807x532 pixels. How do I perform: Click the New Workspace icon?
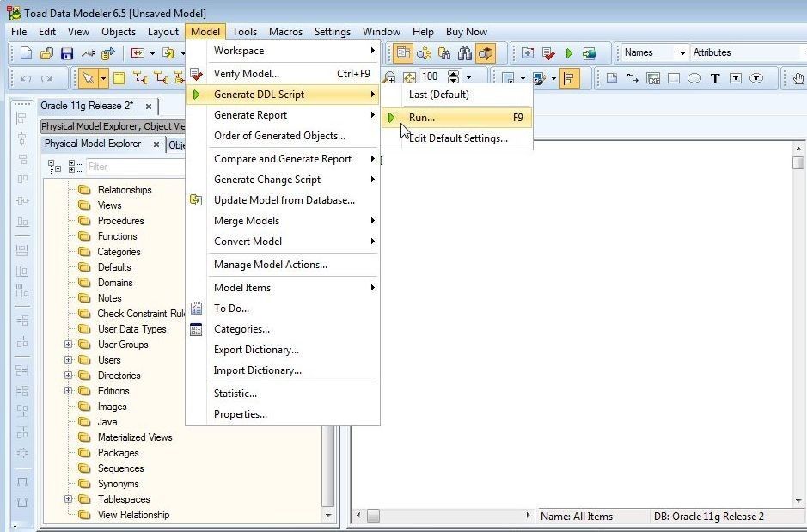[528, 53]
